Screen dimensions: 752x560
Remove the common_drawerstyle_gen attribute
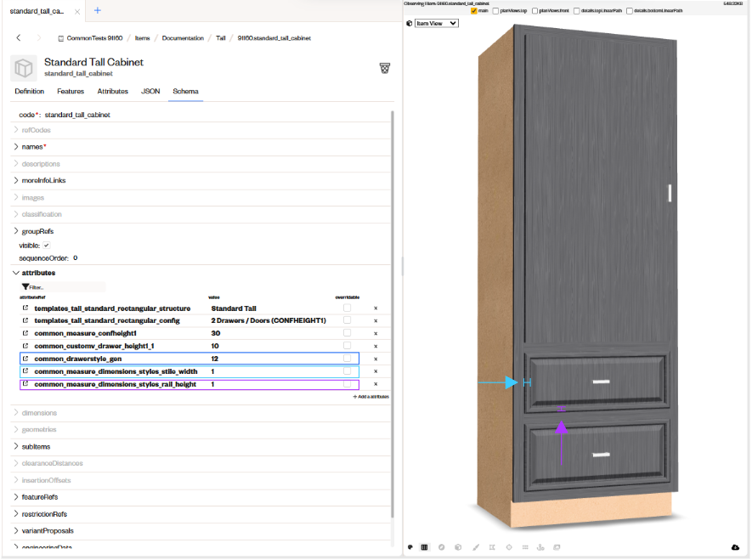[x=376, y=359]
